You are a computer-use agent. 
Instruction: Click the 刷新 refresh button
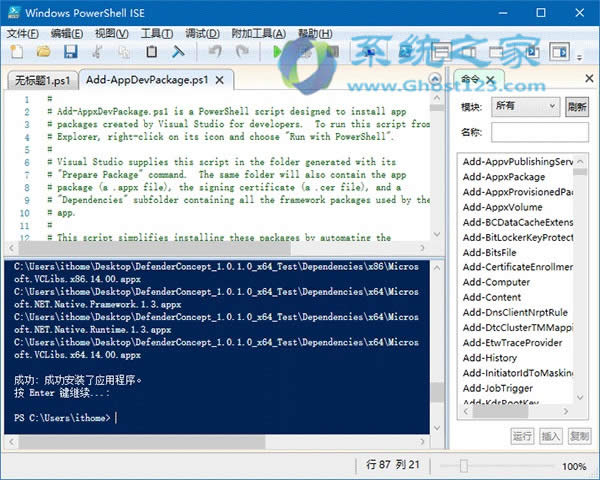click(x=577, y=106)
